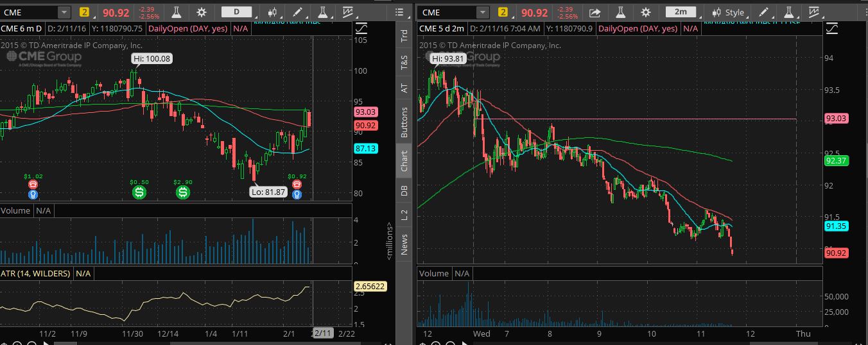Open the Buttons sidebar tab
Image resolution: width=868 pixels, height=345 pixels.
click(404, 122)
